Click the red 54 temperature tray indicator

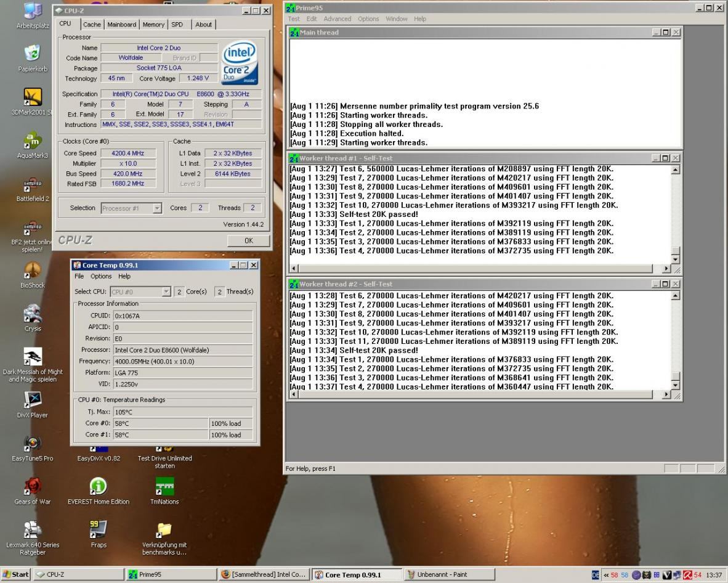coord(697,574)
